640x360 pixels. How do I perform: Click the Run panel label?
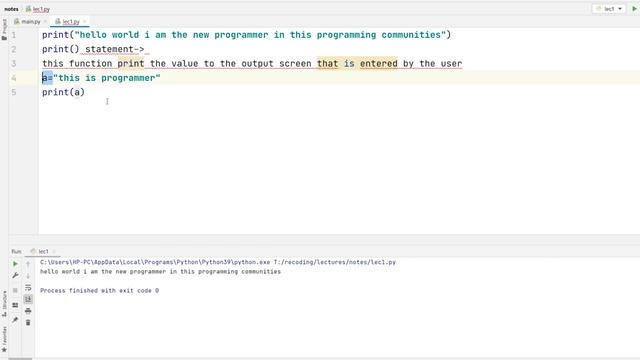16,251
